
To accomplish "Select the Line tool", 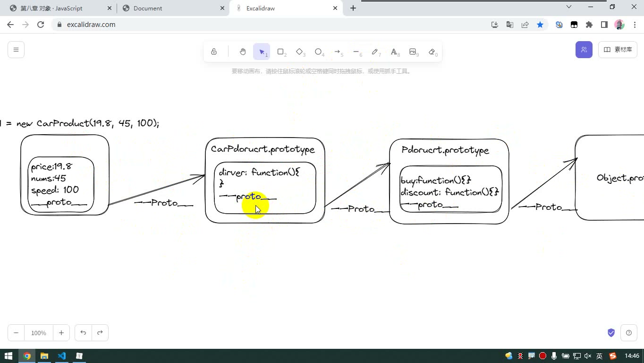I will coord(356,52).
